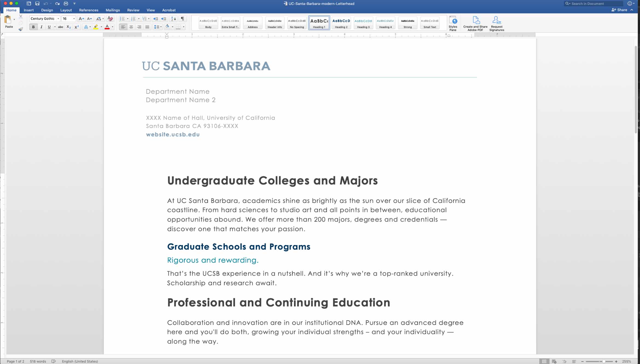Click the Cut scissors icon
This screenshot has width=640, height=364.
(x=21, y=17)
